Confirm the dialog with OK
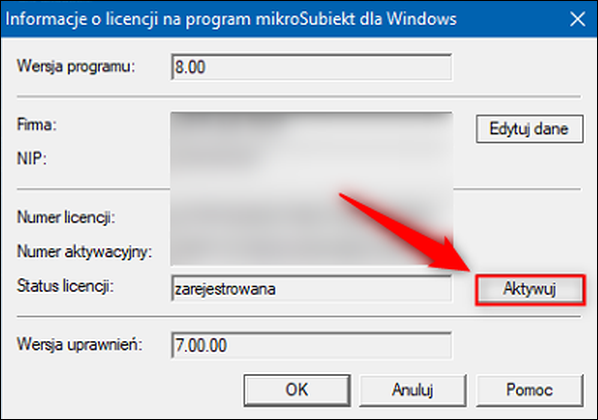The image size is (598, 420). 297,390
